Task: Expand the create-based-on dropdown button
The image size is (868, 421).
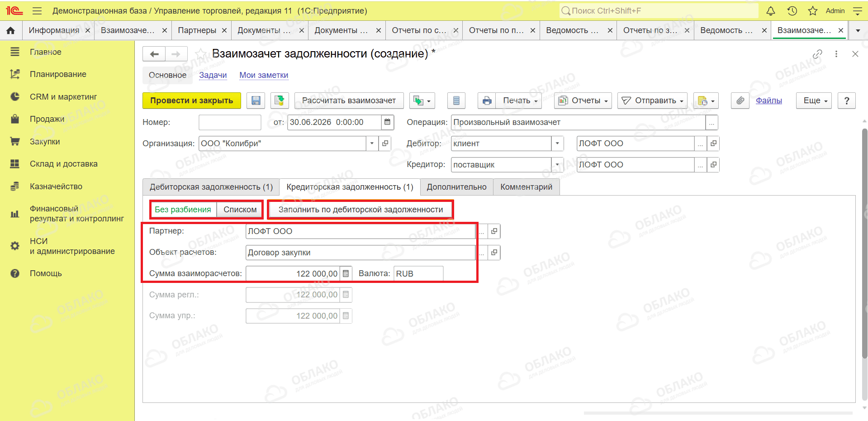Action: 422,100
